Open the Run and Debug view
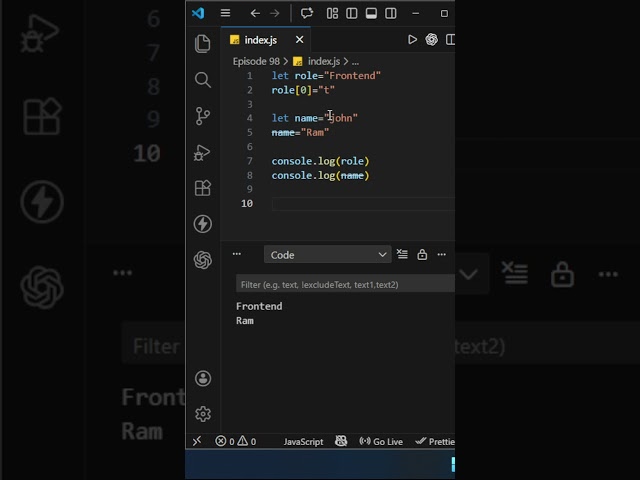This screenshot has height=480, width=640. point(202,153)
